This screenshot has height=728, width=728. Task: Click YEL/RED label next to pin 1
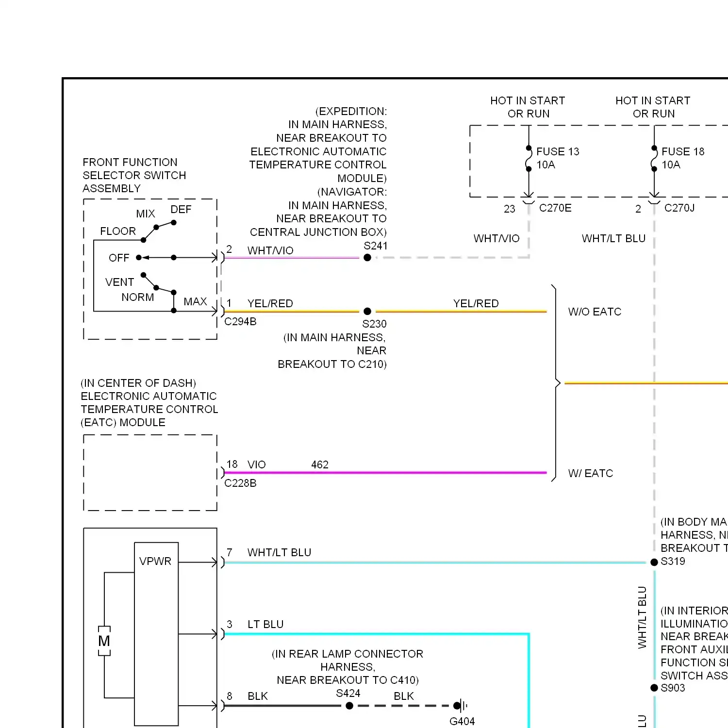[270, 303]
